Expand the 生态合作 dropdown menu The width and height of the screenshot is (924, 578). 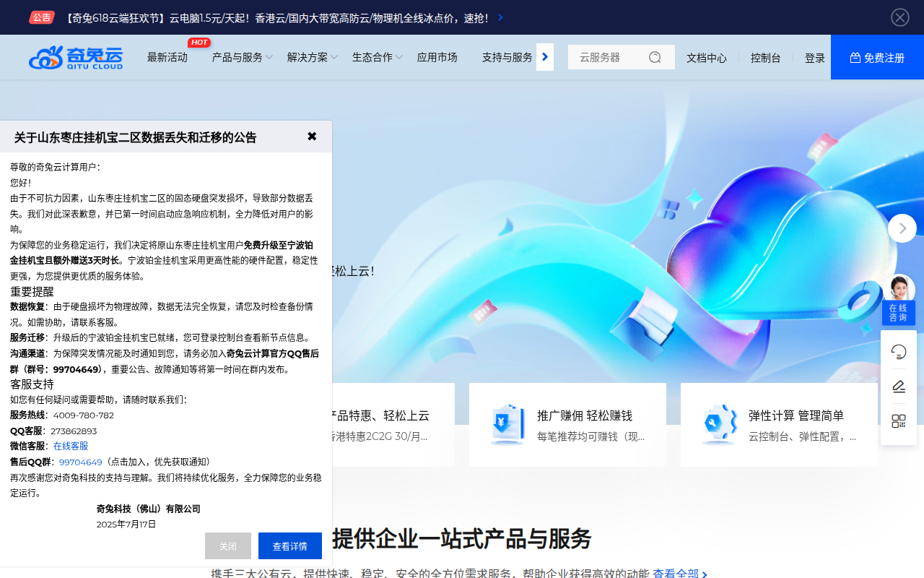pyautogui.click(x=378, y=57)
